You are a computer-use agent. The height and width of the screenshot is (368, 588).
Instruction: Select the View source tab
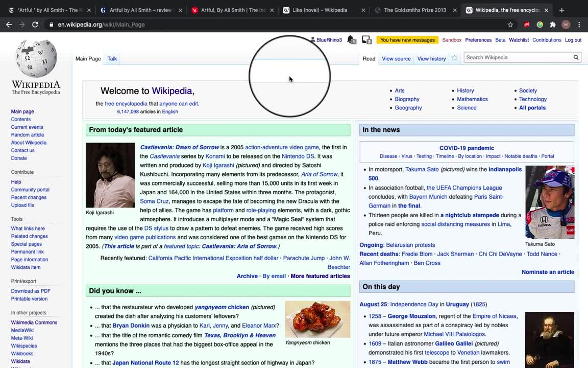(396, 59)
